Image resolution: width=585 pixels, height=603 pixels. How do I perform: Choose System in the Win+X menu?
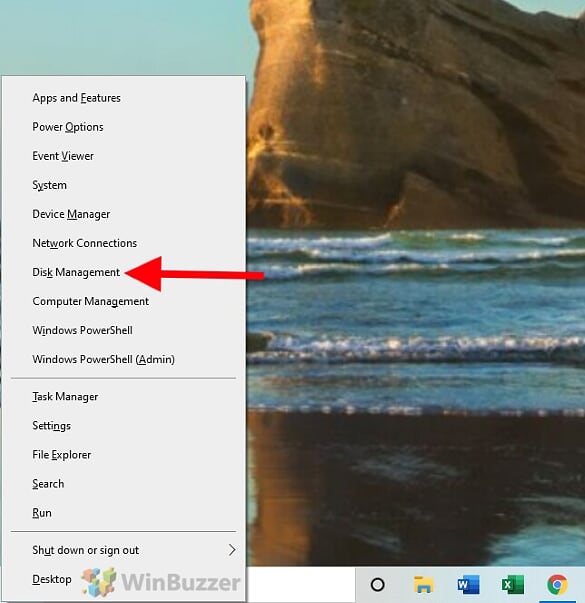(123, 185)
